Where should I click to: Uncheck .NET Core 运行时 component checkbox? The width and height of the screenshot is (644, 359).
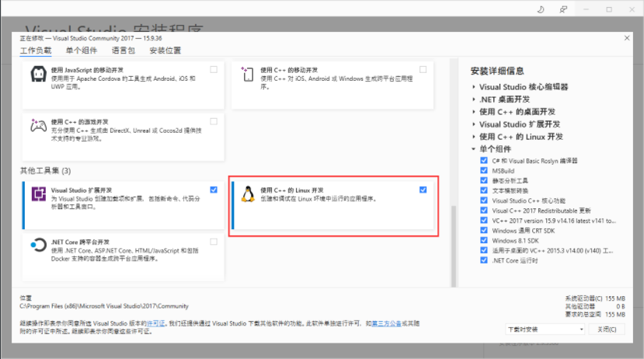(x=484, y=260)
